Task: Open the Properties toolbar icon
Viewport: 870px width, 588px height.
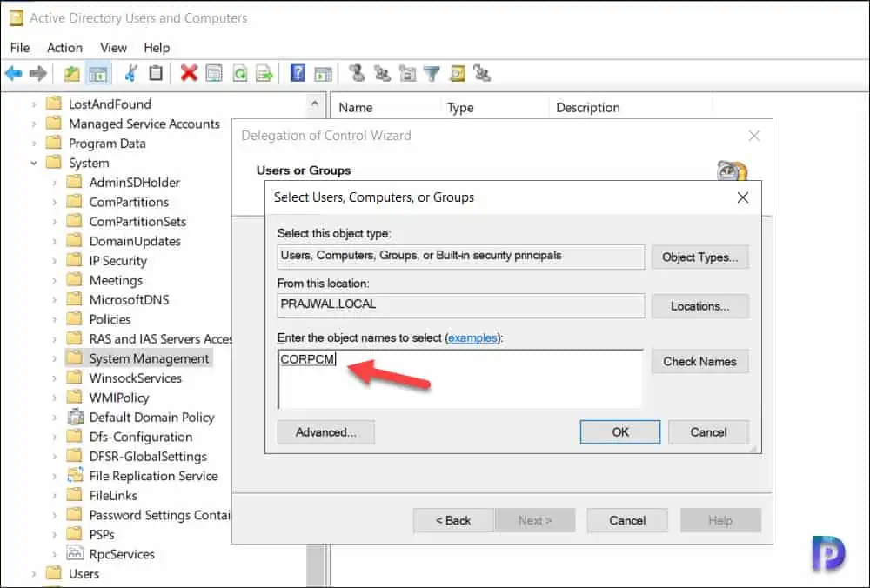Action: tap(214, 73)
